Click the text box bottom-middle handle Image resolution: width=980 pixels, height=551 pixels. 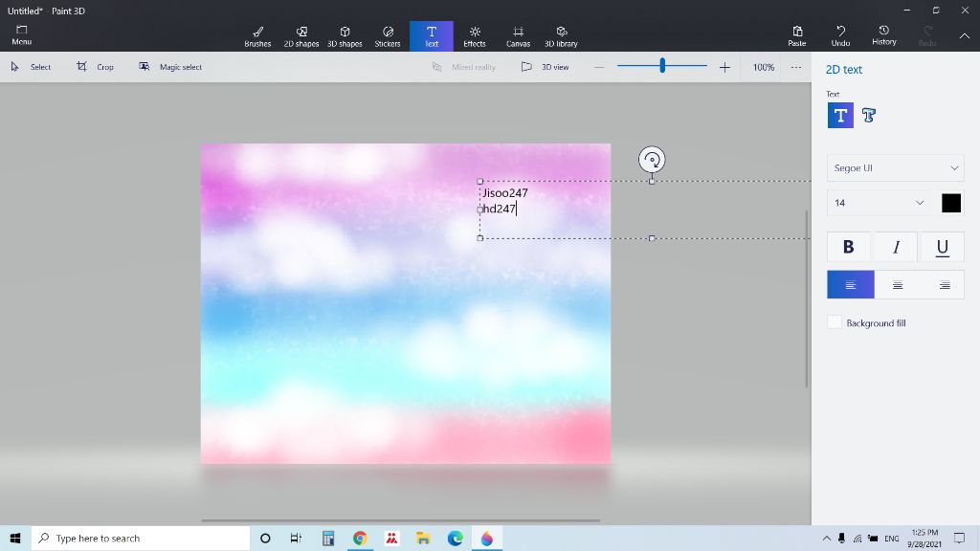[651, 238]
